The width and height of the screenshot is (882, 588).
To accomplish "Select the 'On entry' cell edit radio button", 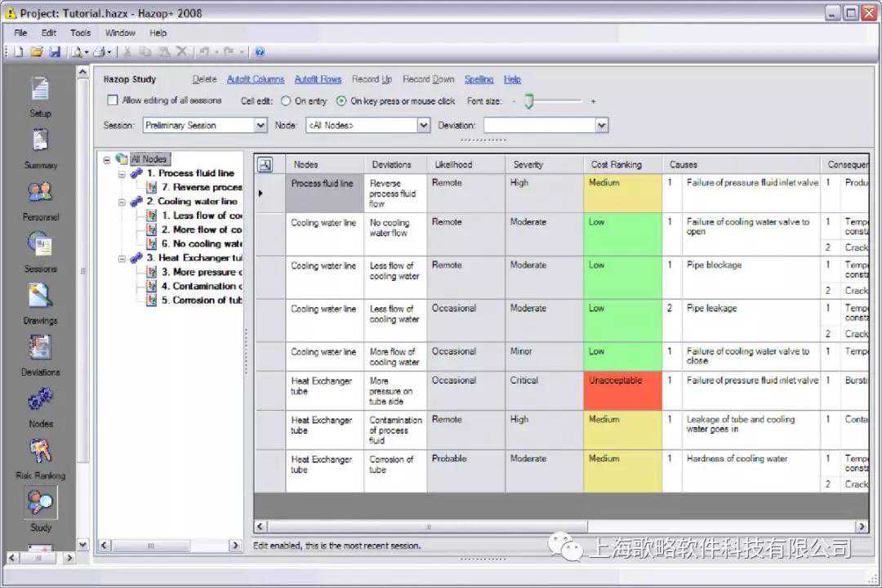I will pyautogui.click(x=286, y=101).
